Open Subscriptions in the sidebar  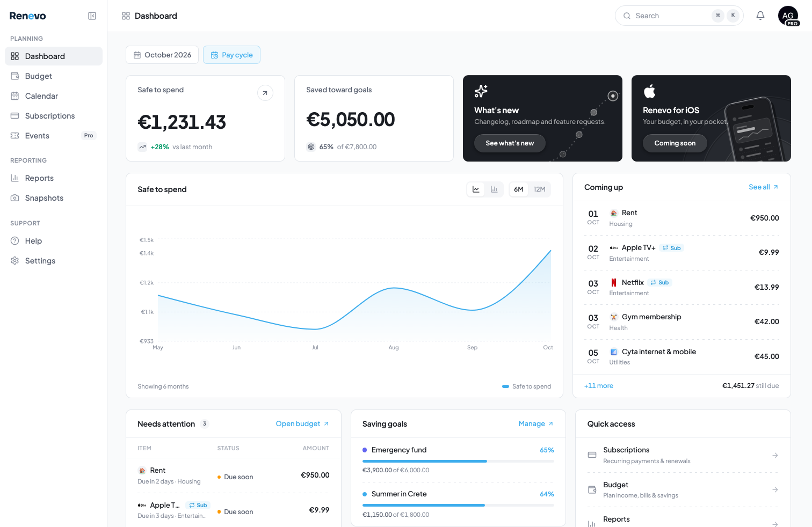[54, 116]
